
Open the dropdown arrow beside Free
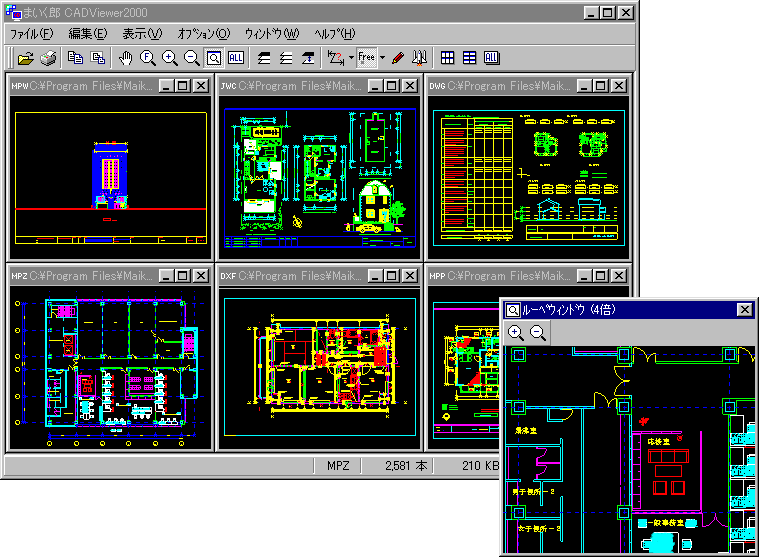point(382,58)
